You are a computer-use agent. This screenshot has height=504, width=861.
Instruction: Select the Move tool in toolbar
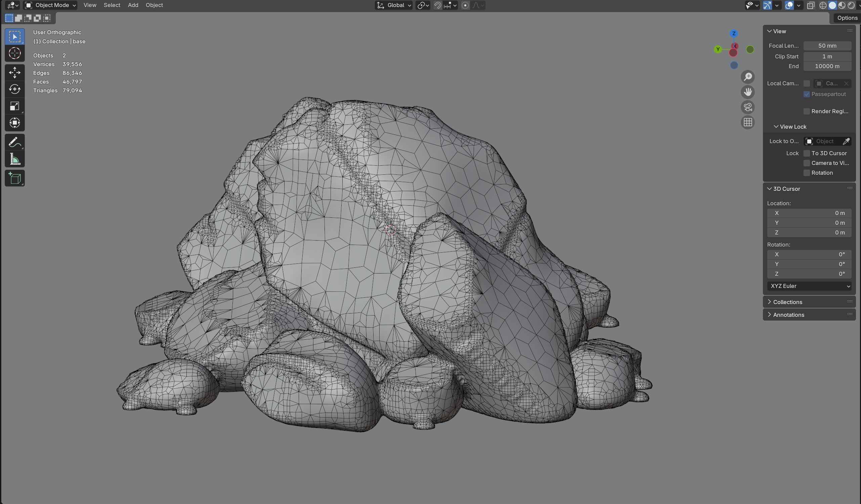coord(15,73)
